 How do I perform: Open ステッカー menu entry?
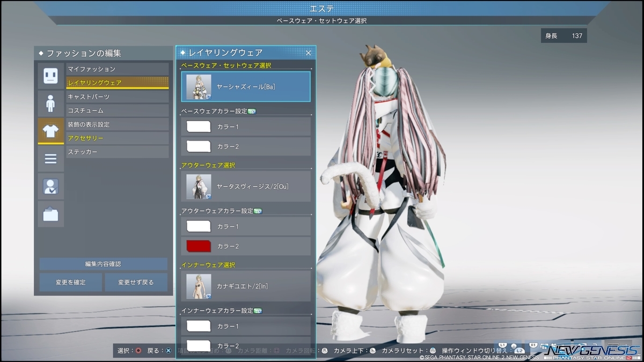pyautogui.click(x=117, y=152)
